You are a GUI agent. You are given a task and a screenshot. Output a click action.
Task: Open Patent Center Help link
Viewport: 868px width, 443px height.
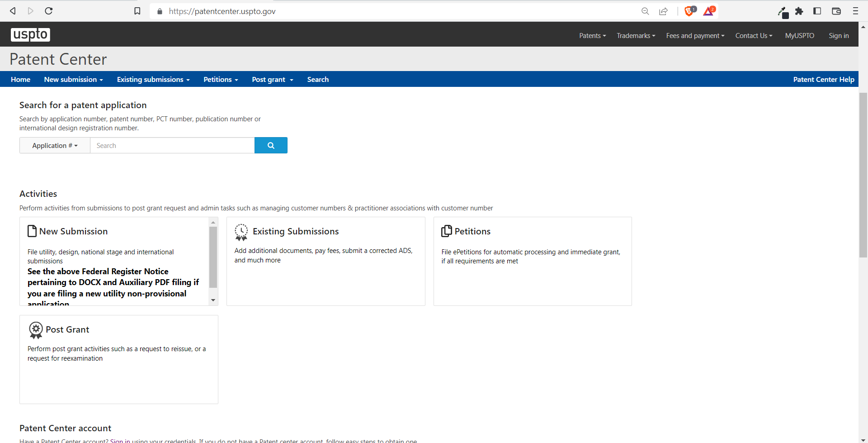(x=823, y=79)
